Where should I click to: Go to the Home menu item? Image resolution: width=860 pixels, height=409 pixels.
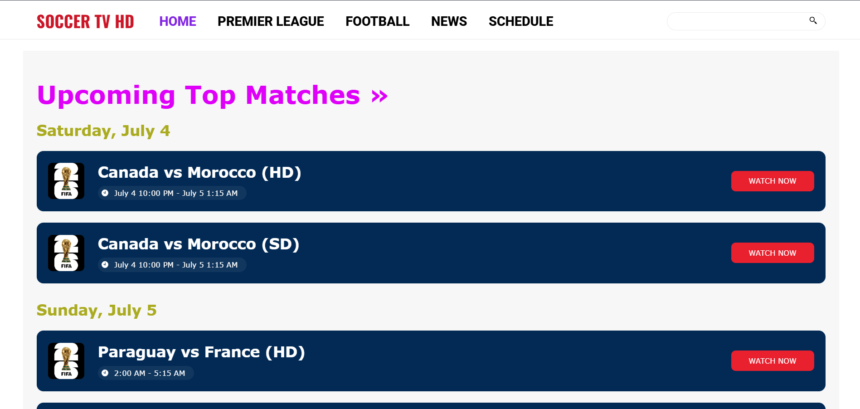point(178,21)
